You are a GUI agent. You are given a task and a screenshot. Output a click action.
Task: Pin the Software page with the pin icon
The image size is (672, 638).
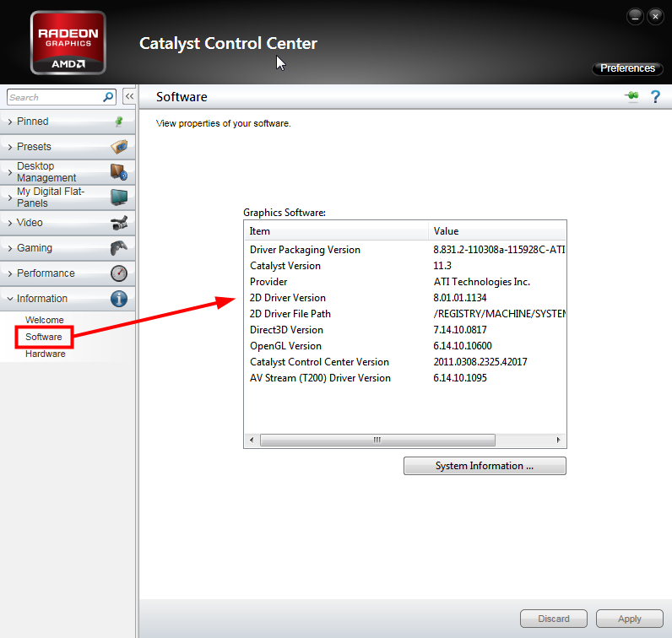(x=631, y=96)
